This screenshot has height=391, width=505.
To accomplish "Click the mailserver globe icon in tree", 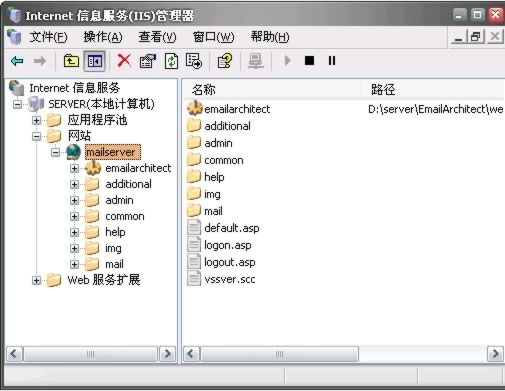I will (73, 152).
